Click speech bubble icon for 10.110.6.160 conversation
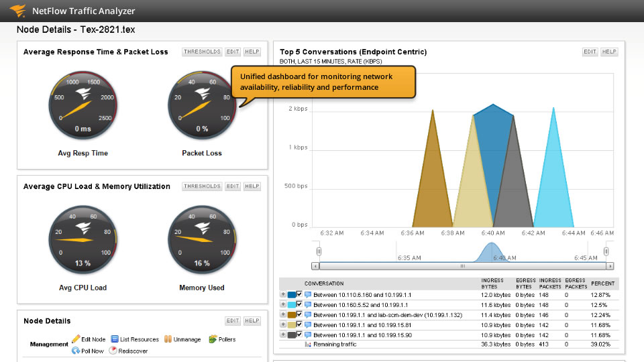The width and height of the screenshot is (644, 362). click(308, 295)
